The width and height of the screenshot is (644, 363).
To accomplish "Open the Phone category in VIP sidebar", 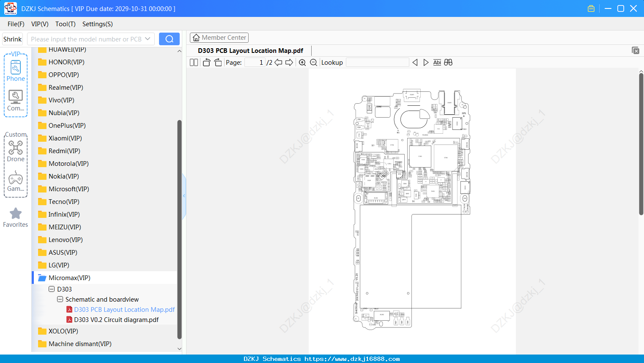I will pos(16,71).
